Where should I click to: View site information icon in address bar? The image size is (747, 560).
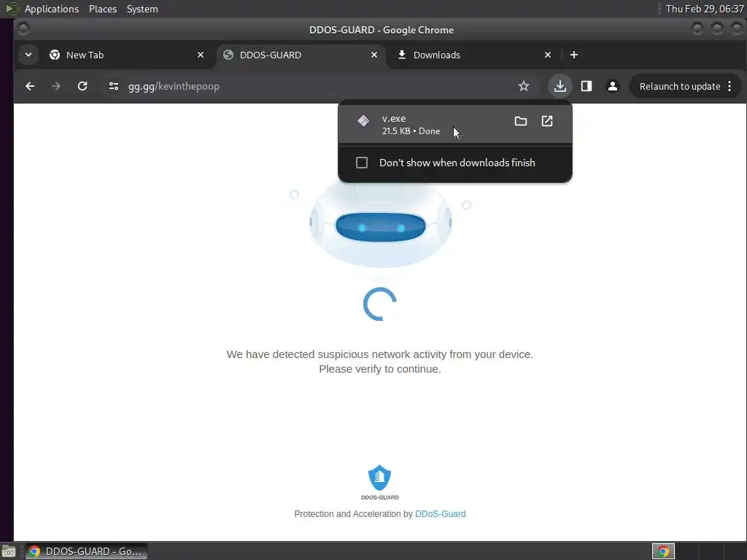point(113,86)
